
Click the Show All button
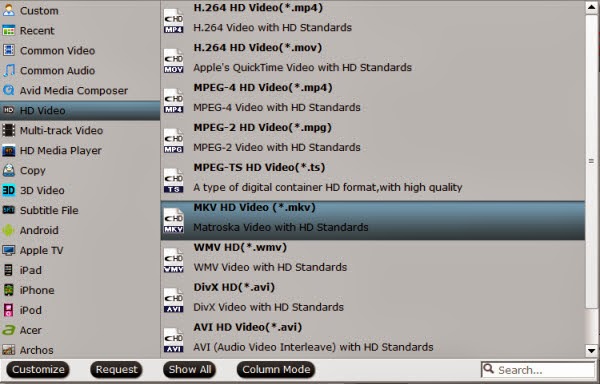tap(190, 369)
